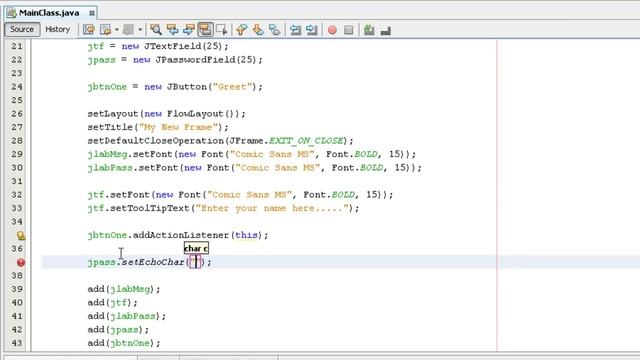The image size is (640, 360).
Task: Click 'add(jpass);' line
Action: pyautogui.click(x=118, y=329)
